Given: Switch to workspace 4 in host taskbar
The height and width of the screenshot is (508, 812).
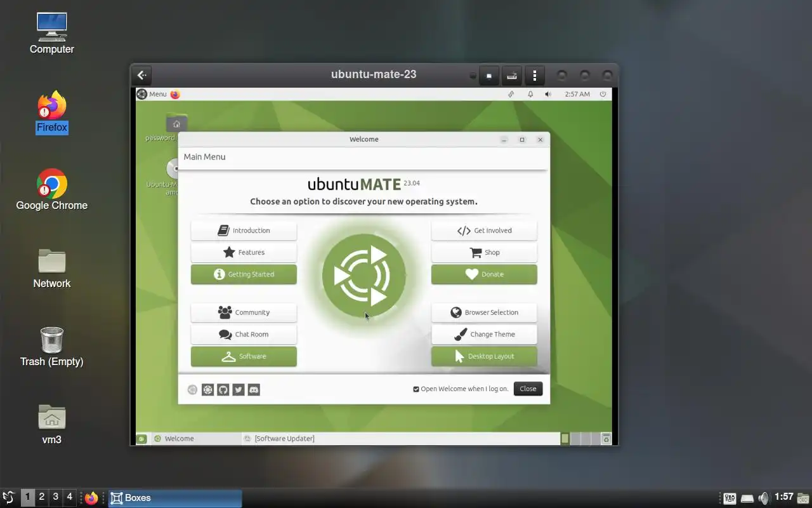Looking at the screenshot, I should click(69, 497).
